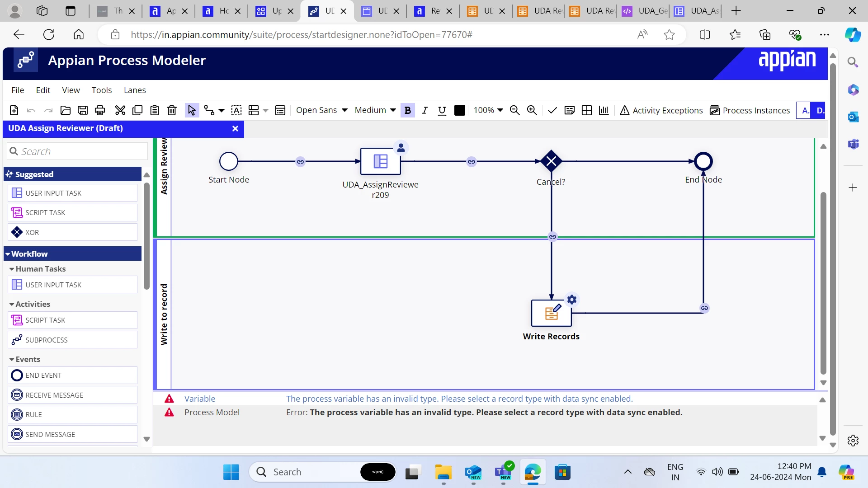This screenshot has height=488, width=868.
Task: Toggle underline text formatting
Action: point(442,110)
